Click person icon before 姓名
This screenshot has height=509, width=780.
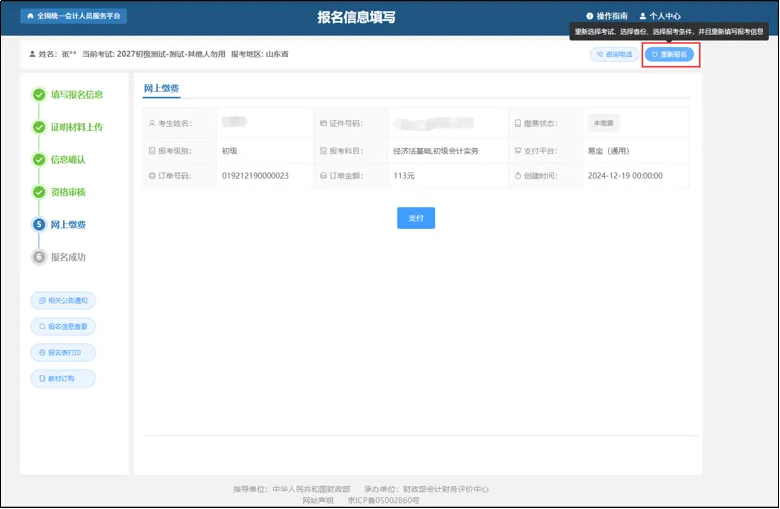click(x=32, y=54)
